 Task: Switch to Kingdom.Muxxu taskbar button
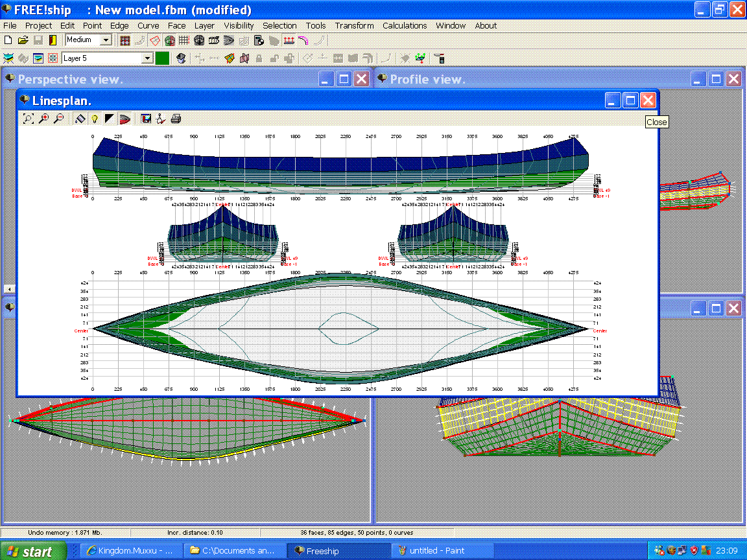pyautogui.click(x=130, y=551)
